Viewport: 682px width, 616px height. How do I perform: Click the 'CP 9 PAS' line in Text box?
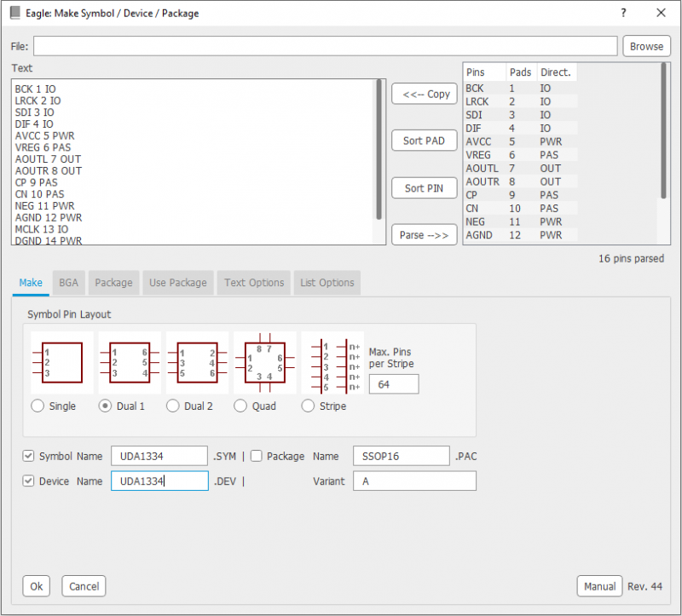click(36, 182)
